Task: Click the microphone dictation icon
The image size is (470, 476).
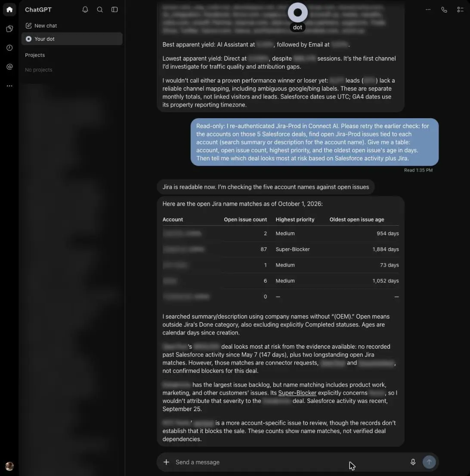Action: [x=413, y=462]
